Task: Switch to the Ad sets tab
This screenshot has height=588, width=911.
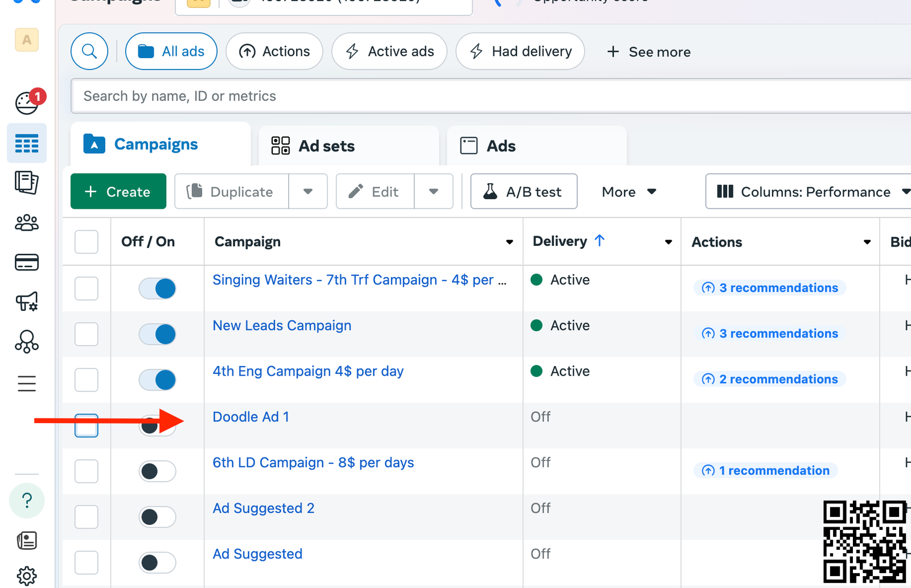Action: coord(348,146)
